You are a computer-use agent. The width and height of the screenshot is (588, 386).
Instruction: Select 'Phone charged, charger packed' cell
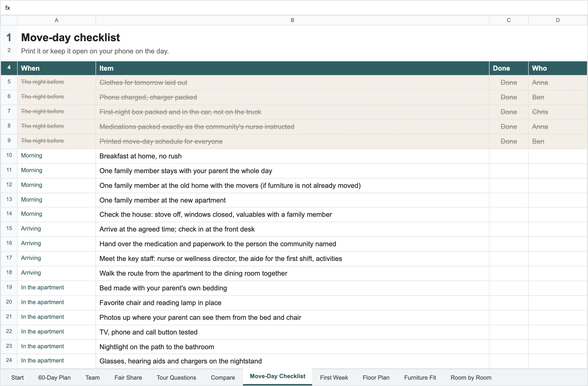[x=292, y=97]
